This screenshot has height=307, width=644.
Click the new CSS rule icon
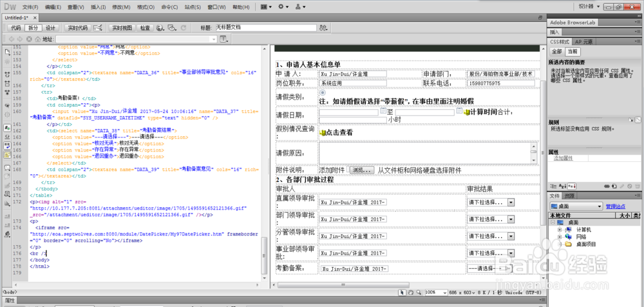(x=614, y=186)
